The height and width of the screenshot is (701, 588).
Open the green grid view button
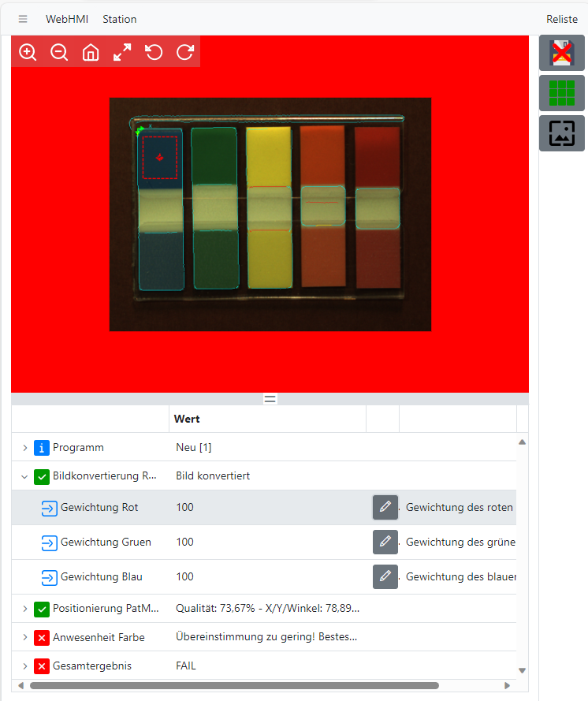[562, 93]
